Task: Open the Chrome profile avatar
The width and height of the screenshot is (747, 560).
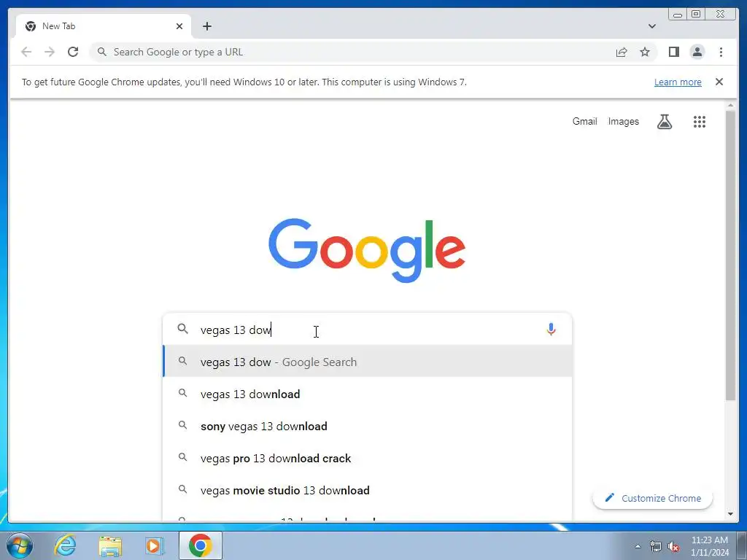Action: [x=697, y=52]
